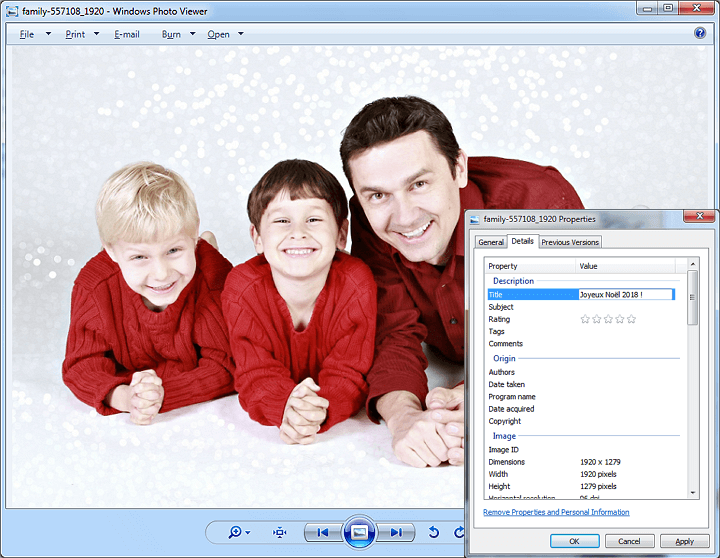The image size is (720, 558).
Task: Click the Property column header
Action: 530,266
